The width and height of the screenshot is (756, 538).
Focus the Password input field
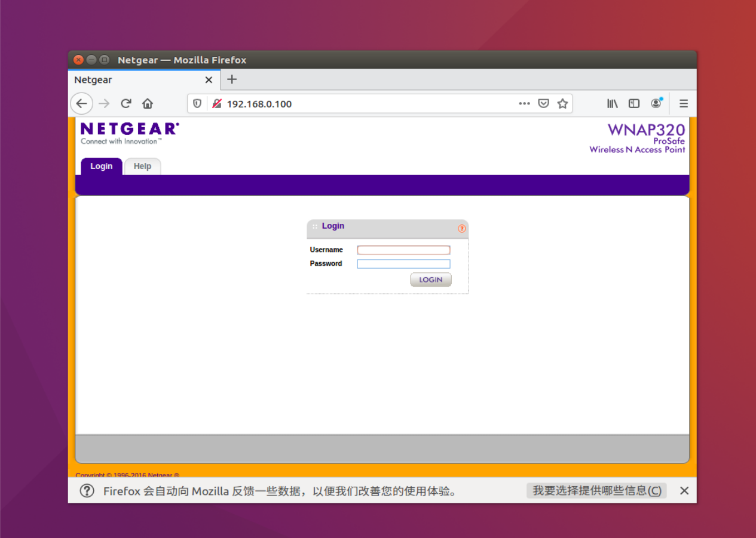403,264
